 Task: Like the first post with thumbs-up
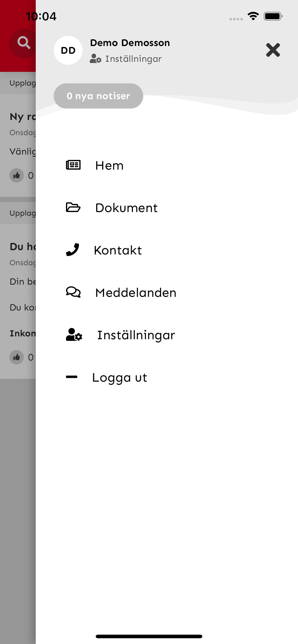(17, 176)
